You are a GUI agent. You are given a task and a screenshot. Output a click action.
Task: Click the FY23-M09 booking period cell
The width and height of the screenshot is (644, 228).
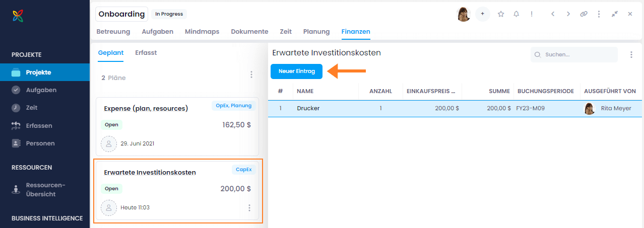531,108
